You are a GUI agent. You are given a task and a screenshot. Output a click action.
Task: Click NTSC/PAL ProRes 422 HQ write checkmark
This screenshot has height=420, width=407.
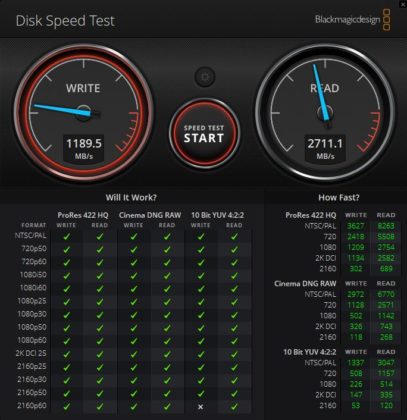(x=67, y=237)
